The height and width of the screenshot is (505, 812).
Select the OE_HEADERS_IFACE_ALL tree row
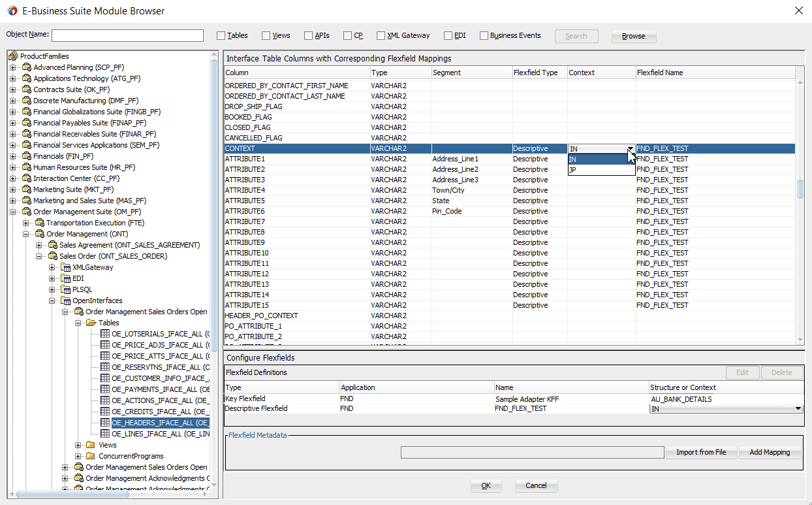tap(160, 423)
